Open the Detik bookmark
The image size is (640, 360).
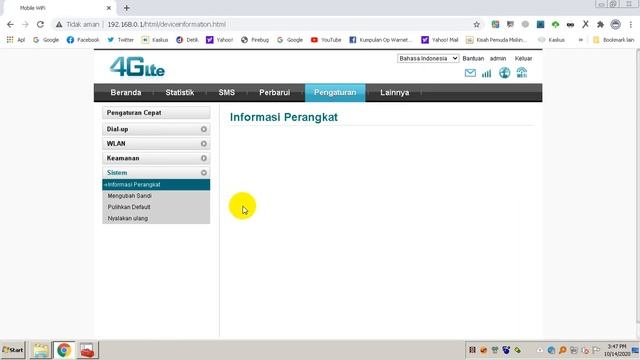click(x=187, y=40)
